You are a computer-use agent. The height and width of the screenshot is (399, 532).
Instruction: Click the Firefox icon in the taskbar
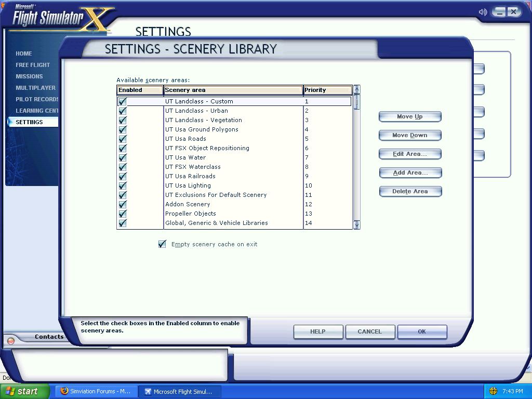64,391
